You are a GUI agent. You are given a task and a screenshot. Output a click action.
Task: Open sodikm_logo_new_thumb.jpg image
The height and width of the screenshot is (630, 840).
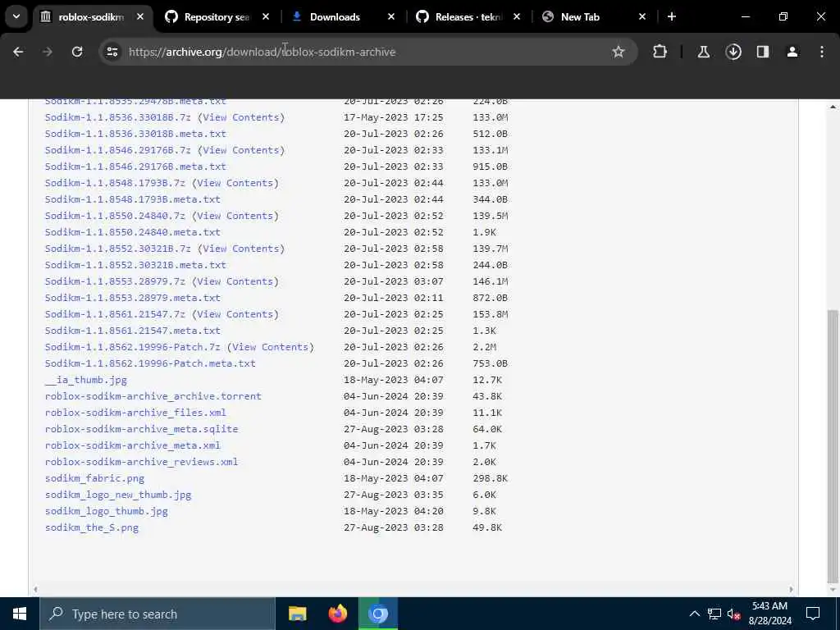118,495
